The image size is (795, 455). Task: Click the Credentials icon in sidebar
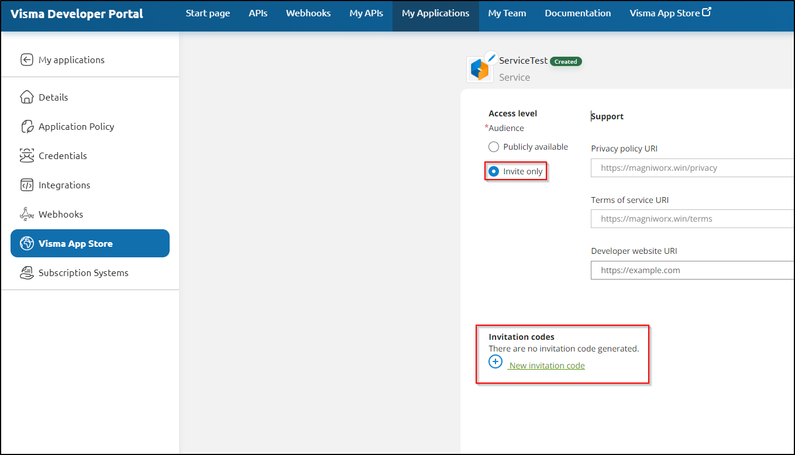[x=26, y=156]
